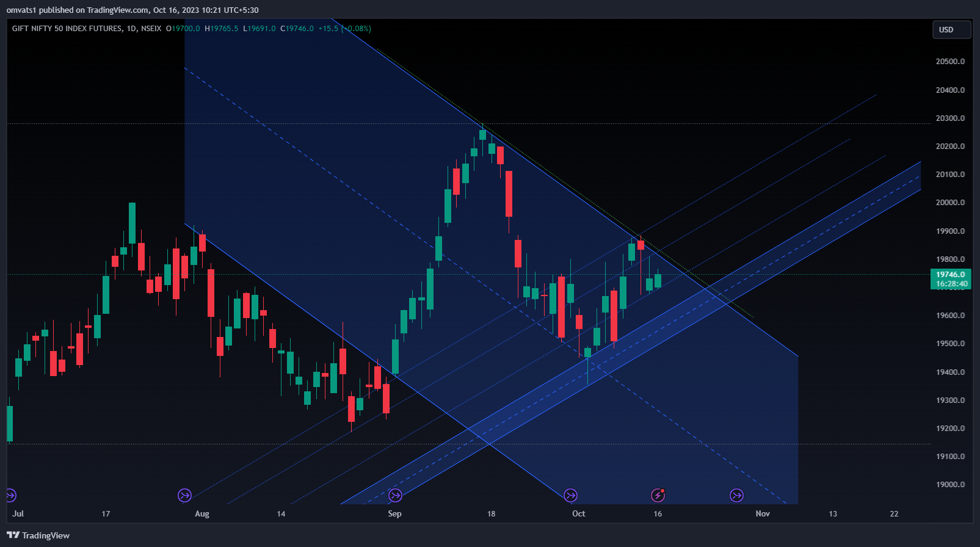Click the open value O19700.0
Viewport: 980px width, 547px height.
(183, 29)
